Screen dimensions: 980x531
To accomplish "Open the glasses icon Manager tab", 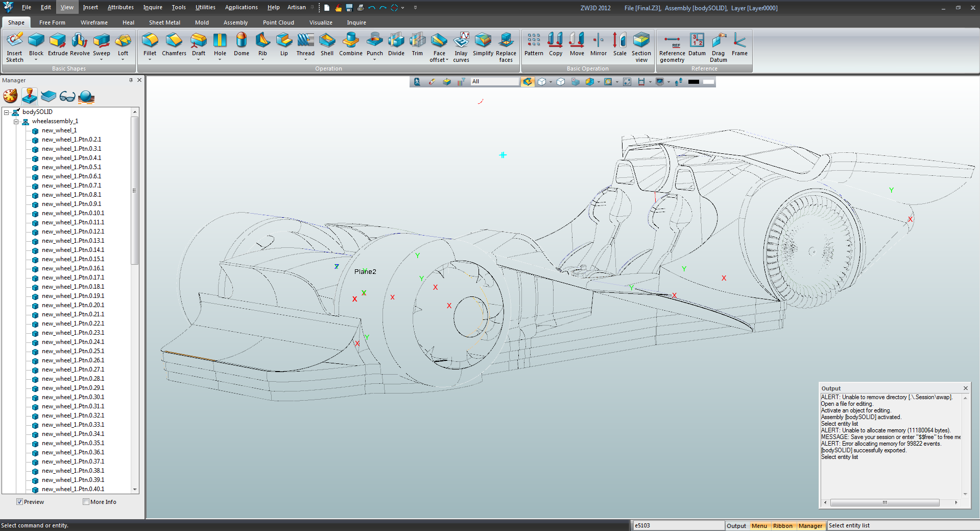I will 67,96.
